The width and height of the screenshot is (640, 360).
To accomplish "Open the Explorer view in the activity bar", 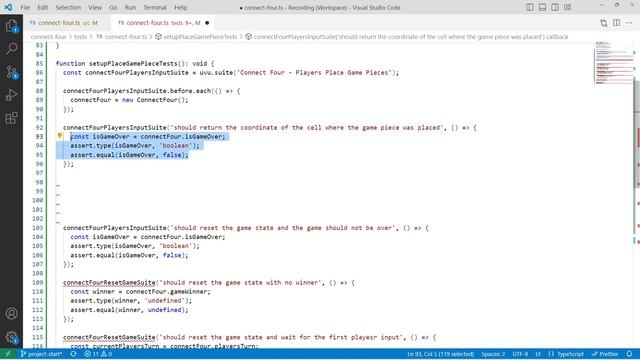I will click(x=11, y=26).
